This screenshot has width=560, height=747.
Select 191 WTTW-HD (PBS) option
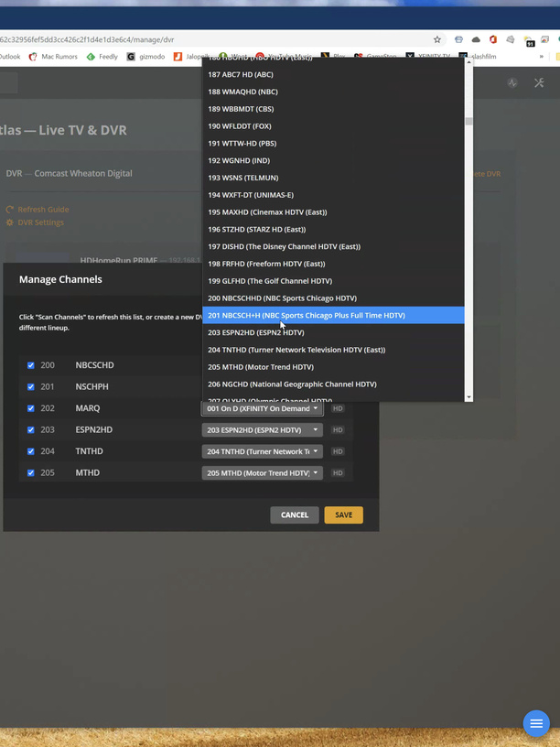point(333,143)
